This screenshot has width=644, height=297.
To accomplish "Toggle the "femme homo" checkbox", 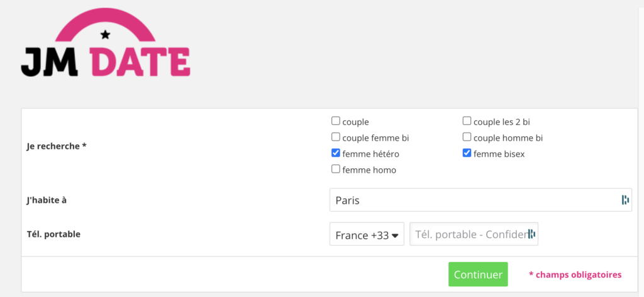I will pyautogui.click(x=336, y=169).
